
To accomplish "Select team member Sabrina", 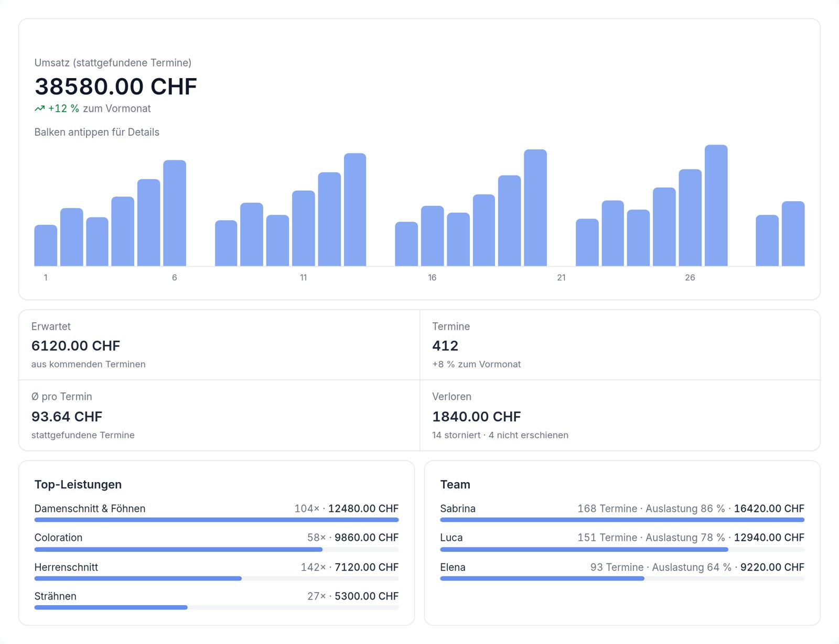I will [458, 508].
